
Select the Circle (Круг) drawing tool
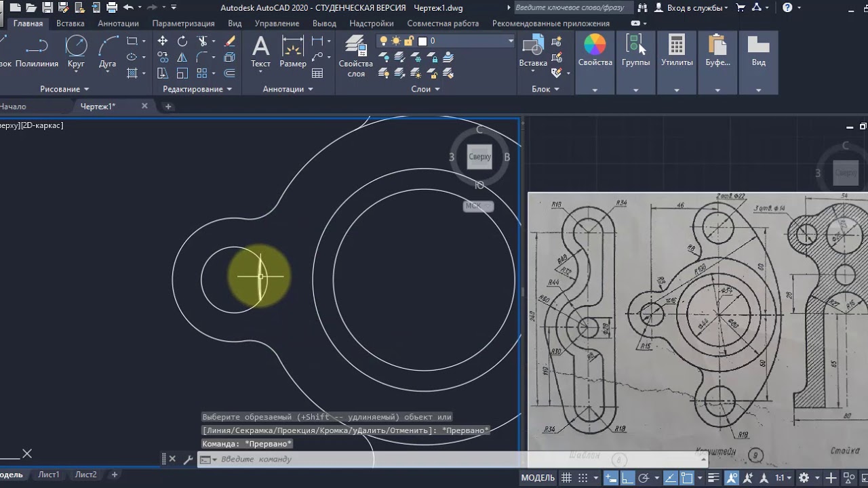[x=76, y=53]
